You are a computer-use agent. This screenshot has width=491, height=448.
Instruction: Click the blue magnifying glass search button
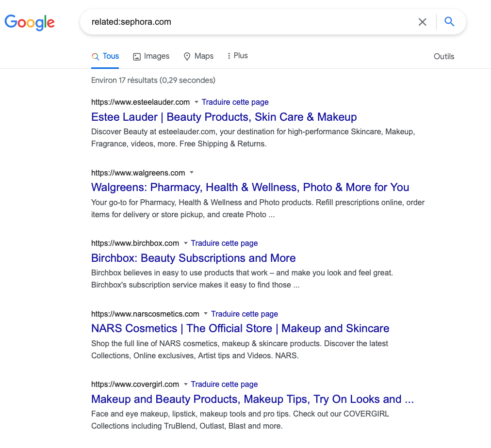coord(449,22)
